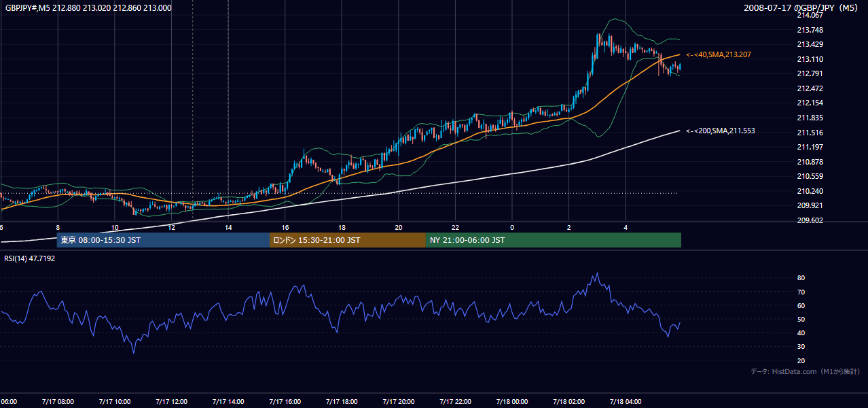Click hour tick 10 below the price chart
The width and height of the screenshot is (868, 408).
[x=114, y=228]
